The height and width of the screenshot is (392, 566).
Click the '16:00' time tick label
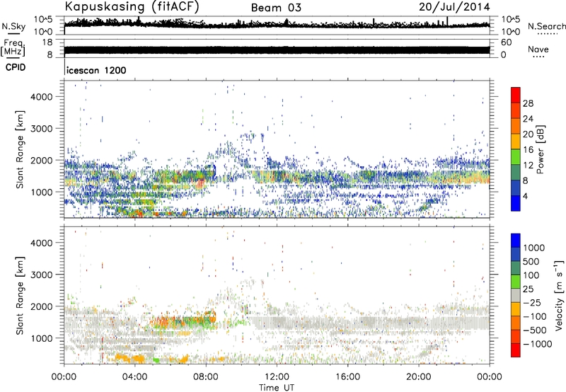(x=347, y=377)
